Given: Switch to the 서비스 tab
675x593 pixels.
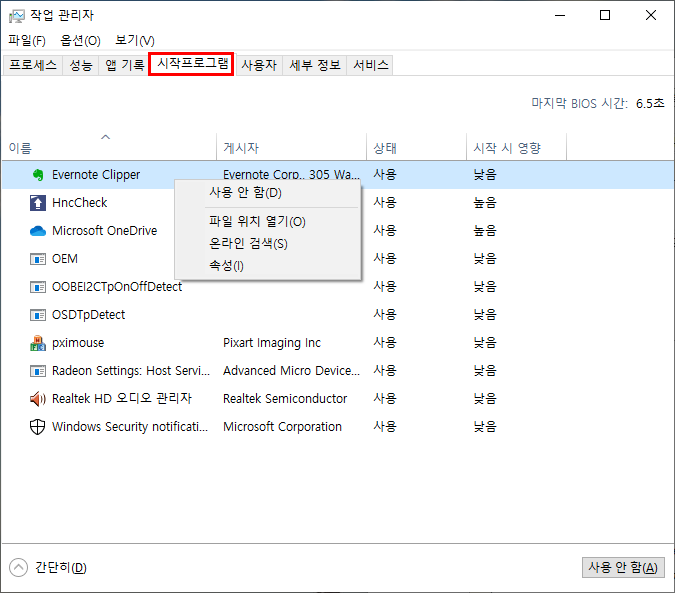Looking at the screenshot, I should (x=371, y=65).
